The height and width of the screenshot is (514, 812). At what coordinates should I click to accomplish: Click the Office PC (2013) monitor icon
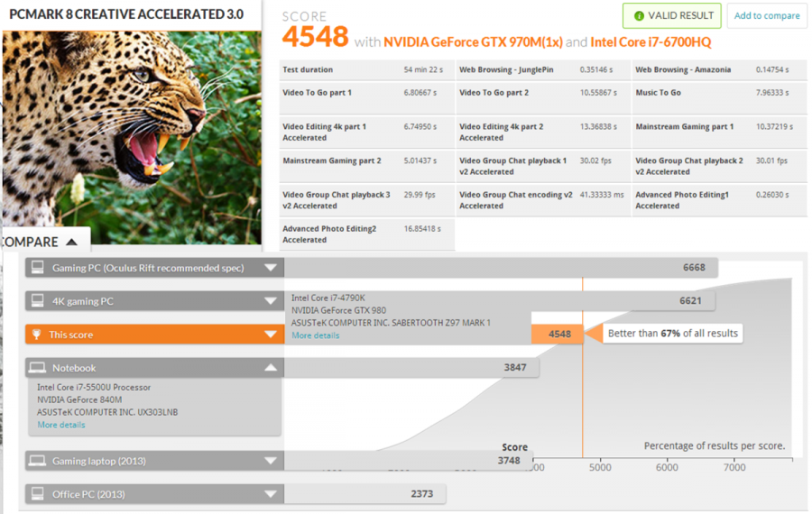click(37, 494)
